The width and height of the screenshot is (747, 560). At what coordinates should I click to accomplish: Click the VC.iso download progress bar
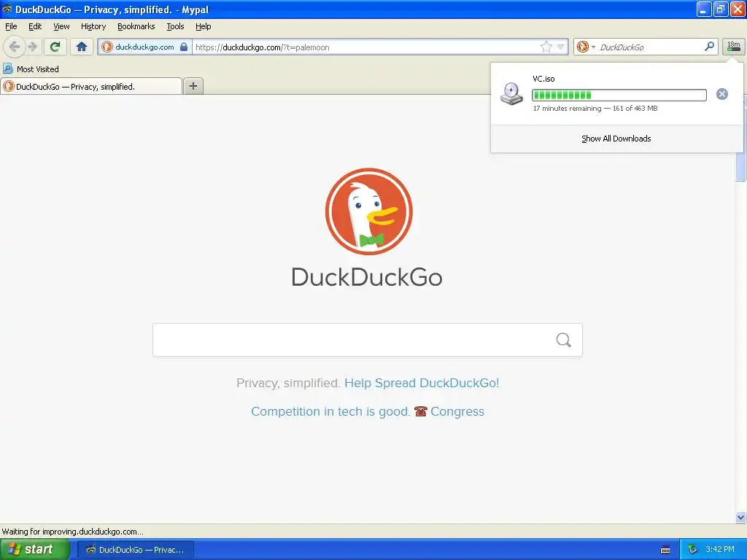click(x=619, y=95)
